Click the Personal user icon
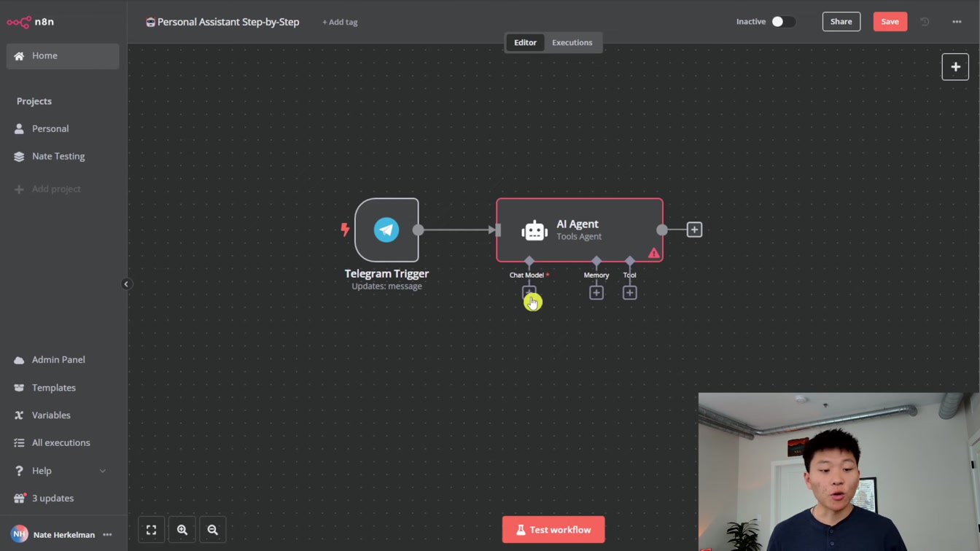This screenshot has width=980, height=551. pos(19,129)
